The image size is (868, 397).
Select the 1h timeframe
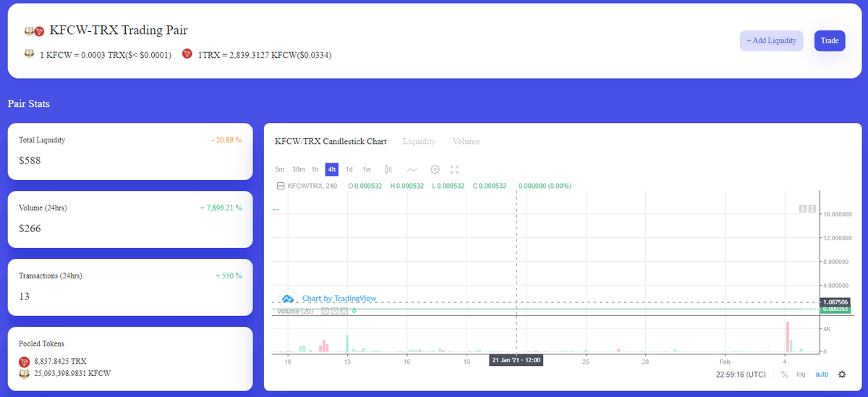pyautogui.click(x=315, y=169)
